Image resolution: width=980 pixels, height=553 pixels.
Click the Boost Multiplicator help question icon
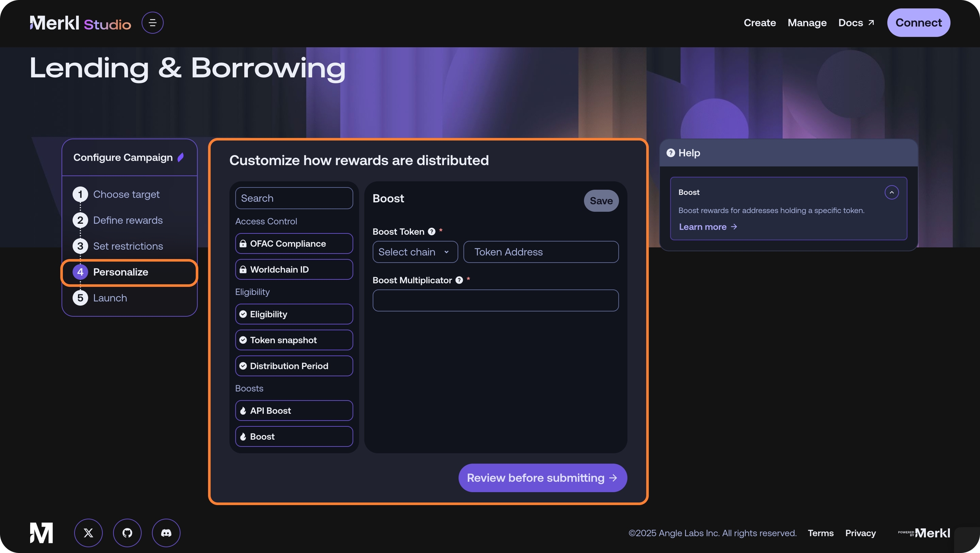click(x=459, y=280)
